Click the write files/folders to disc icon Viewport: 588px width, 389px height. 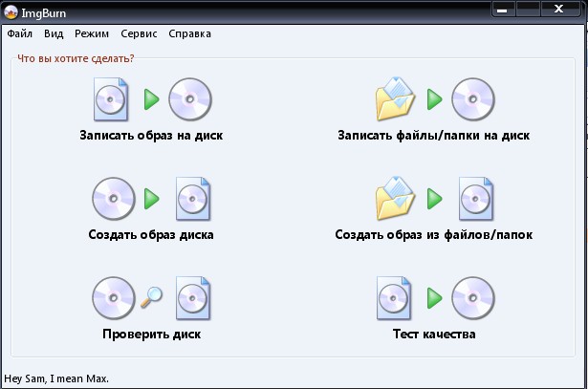click(435, 99)
